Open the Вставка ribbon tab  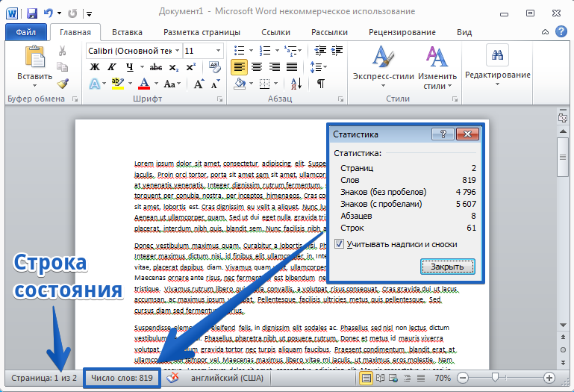(127, 32)
